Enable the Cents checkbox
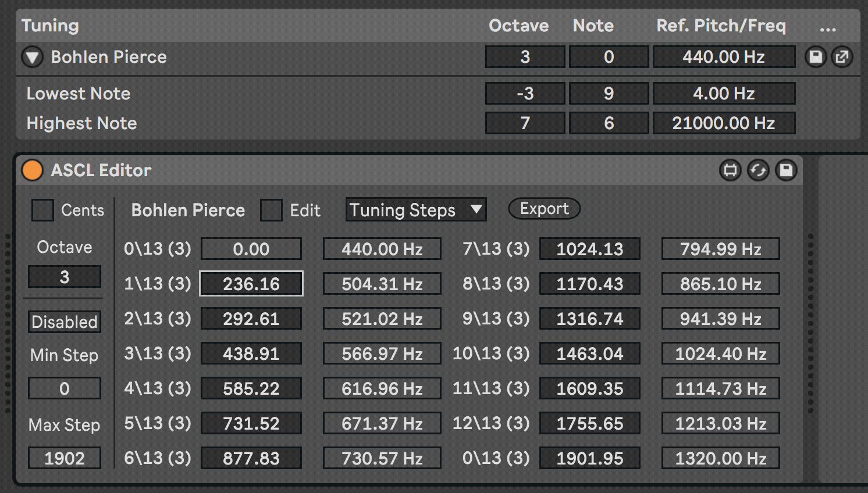This screenshot has height=493, width=868. (x=42, y=210)
